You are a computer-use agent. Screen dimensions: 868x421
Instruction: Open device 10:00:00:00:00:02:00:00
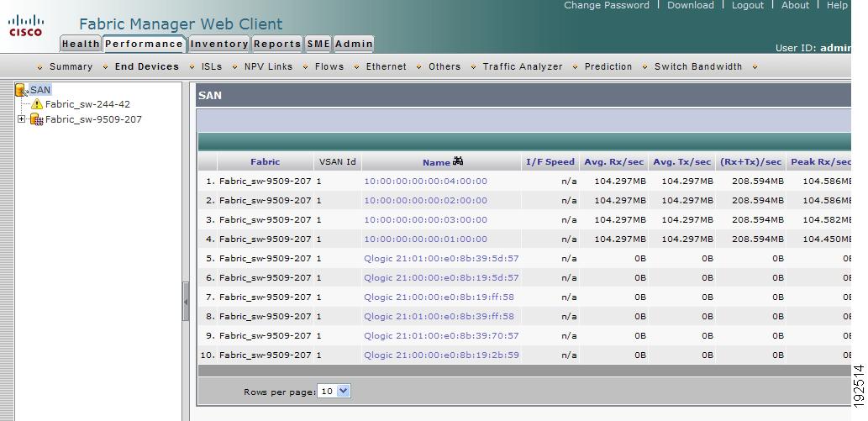click(425, 201)
